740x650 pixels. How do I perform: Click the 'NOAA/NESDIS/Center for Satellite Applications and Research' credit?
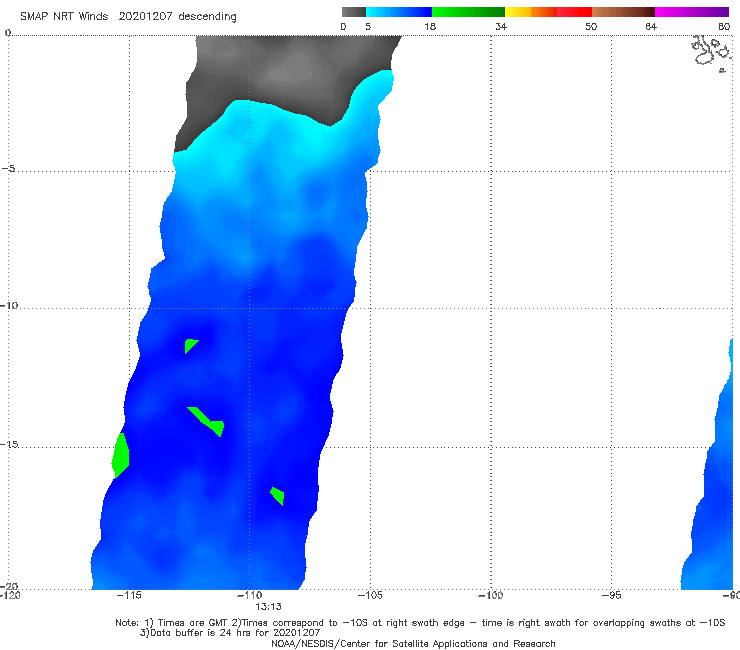coord(413,643)
